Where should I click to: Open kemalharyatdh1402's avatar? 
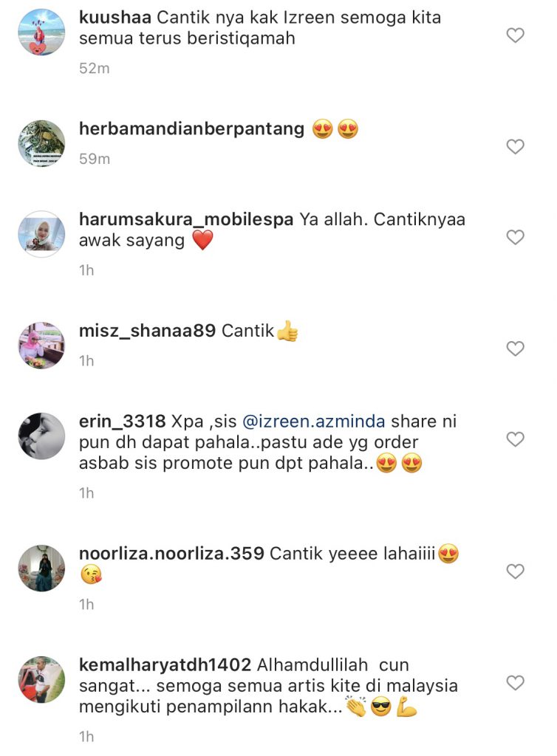click(x=41, y=680)
